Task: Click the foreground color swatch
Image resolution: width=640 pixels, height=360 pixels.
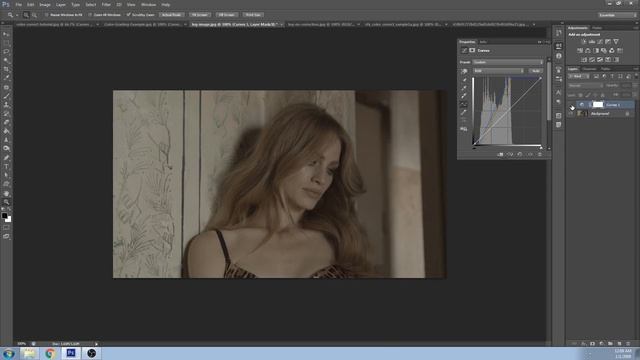Action: 4,216
